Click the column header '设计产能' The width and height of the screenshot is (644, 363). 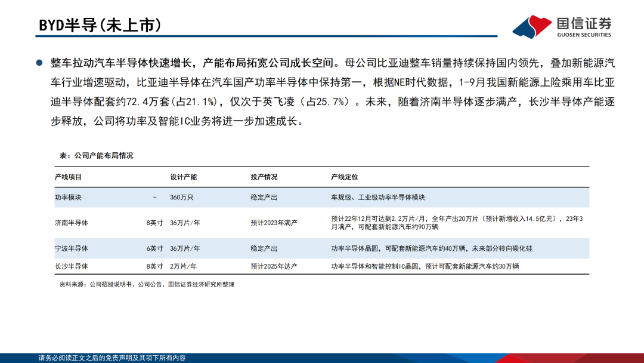click(184, 177)
